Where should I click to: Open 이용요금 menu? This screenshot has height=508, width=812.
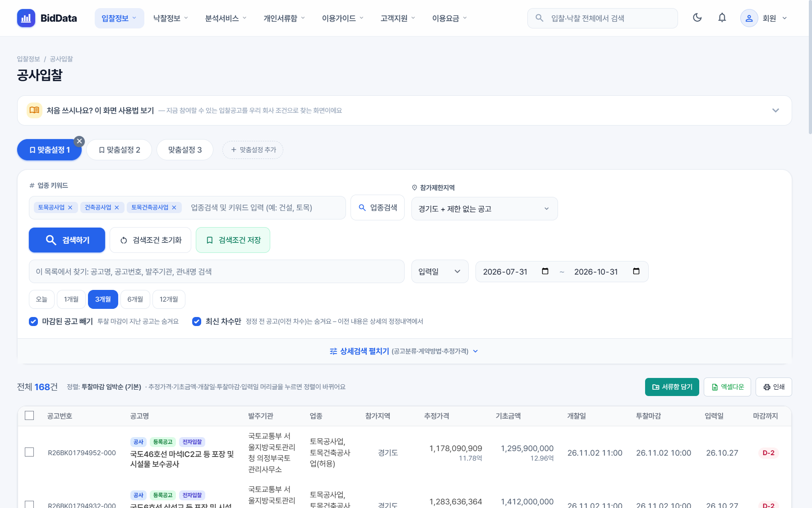coord(449,18)
